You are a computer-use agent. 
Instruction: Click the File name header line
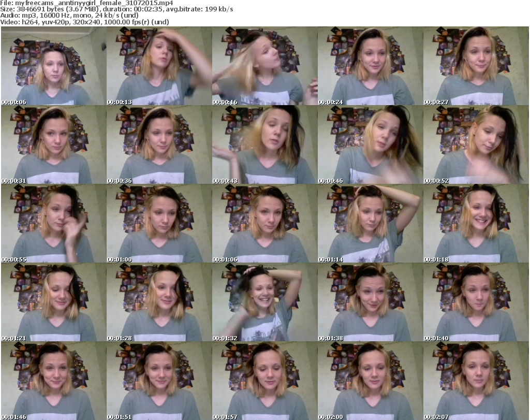pyautogui.click(x=86, y=3)
